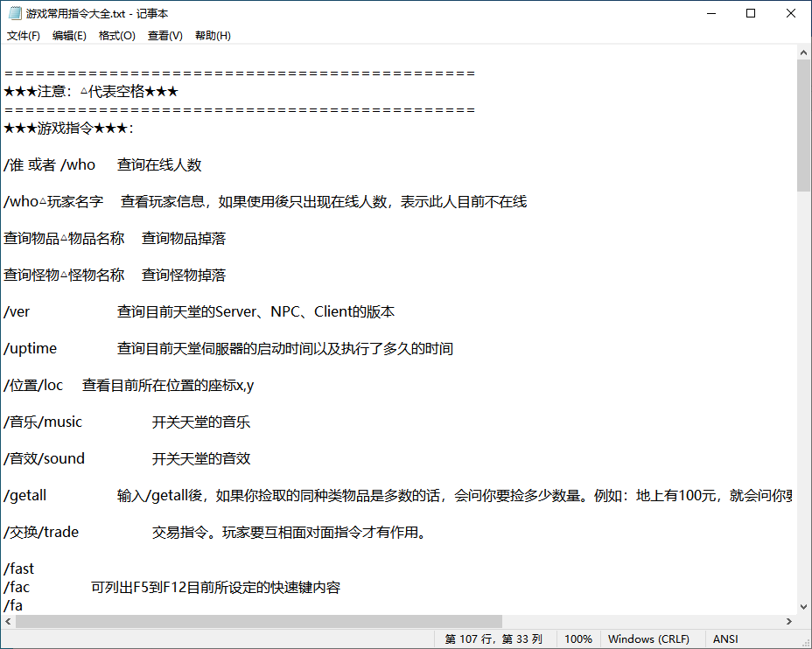
Task: Click the /getall command text
Action: click(24, 496)
